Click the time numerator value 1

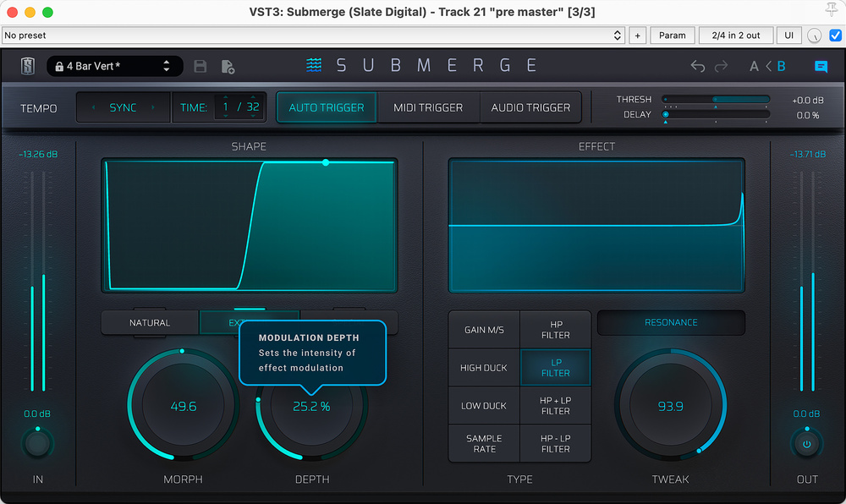[x=226, y=107]
